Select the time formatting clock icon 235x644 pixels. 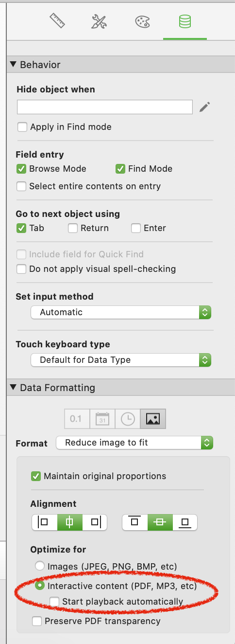[x=128, y=419]
